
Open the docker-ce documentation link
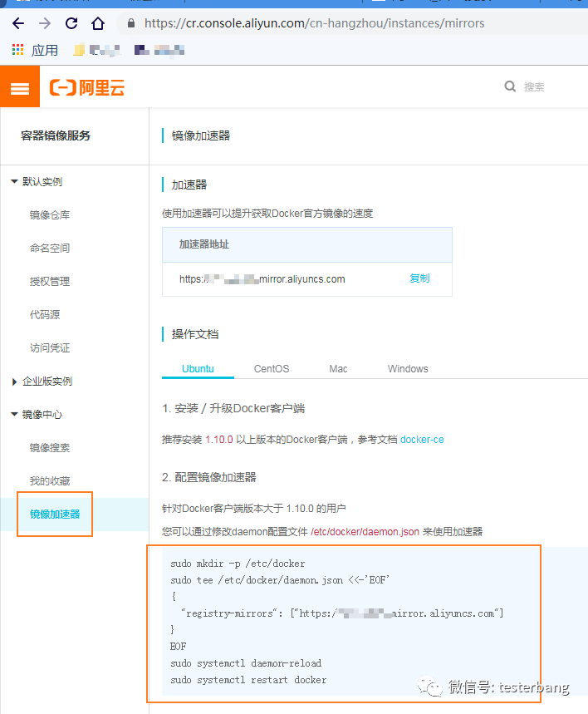pos(422,440)
